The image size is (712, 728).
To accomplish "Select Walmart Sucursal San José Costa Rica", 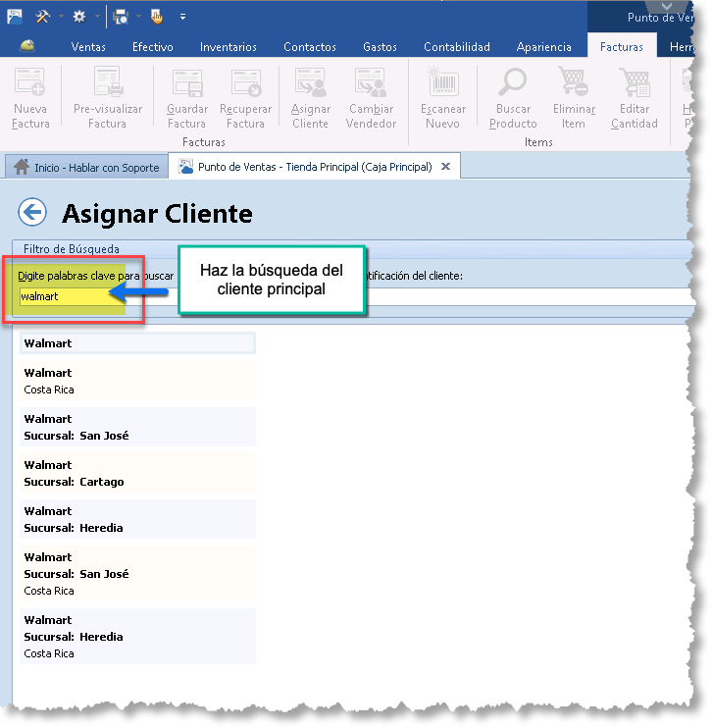I will 137,573.
